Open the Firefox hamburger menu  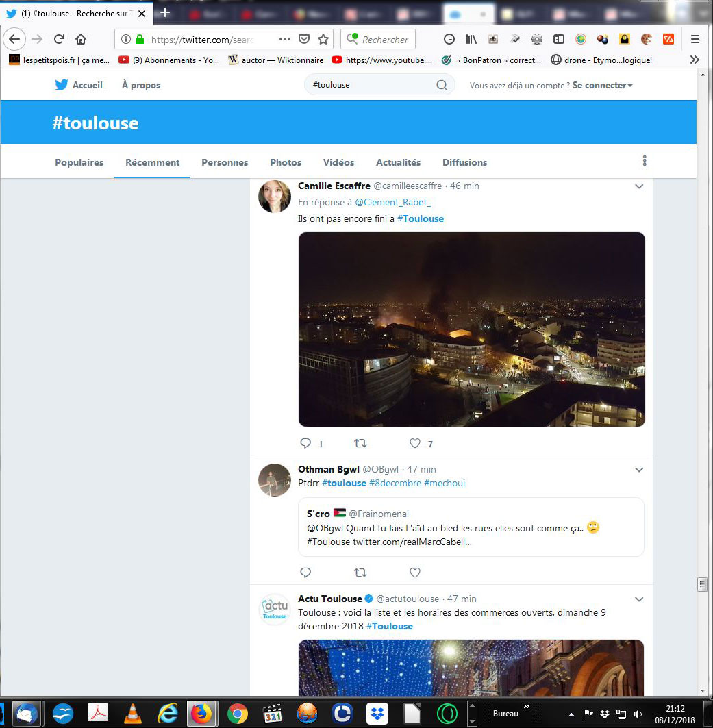695,40
